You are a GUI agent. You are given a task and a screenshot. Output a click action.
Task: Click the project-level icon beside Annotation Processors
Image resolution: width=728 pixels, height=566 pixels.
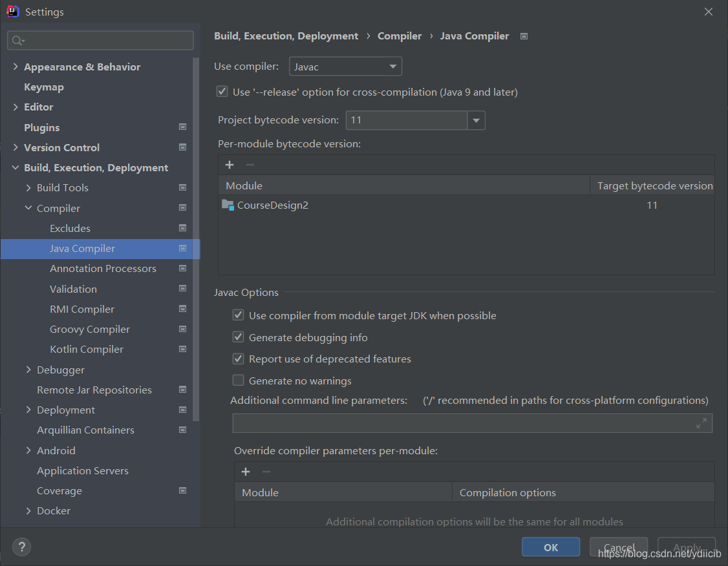click(x=182, y=268)
